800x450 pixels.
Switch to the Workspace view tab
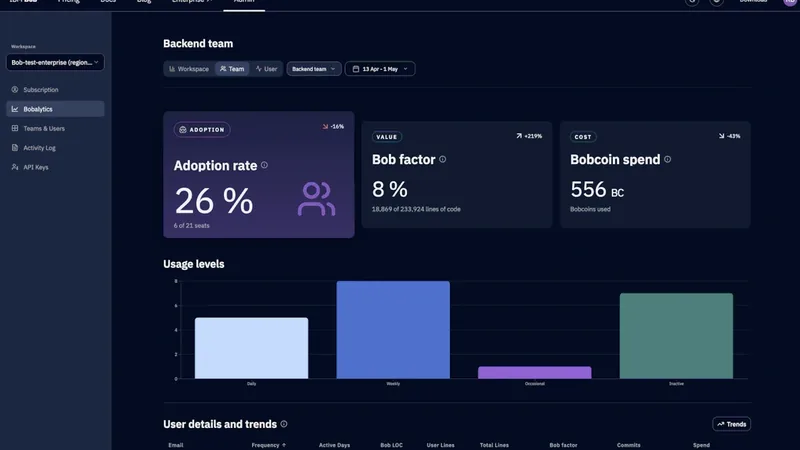coord(189,69)
